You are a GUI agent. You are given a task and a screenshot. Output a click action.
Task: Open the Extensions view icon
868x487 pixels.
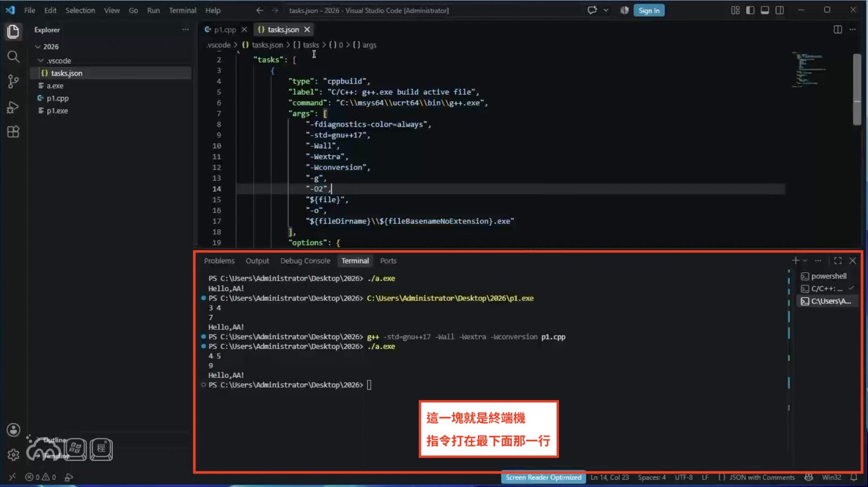coord(13,132)
